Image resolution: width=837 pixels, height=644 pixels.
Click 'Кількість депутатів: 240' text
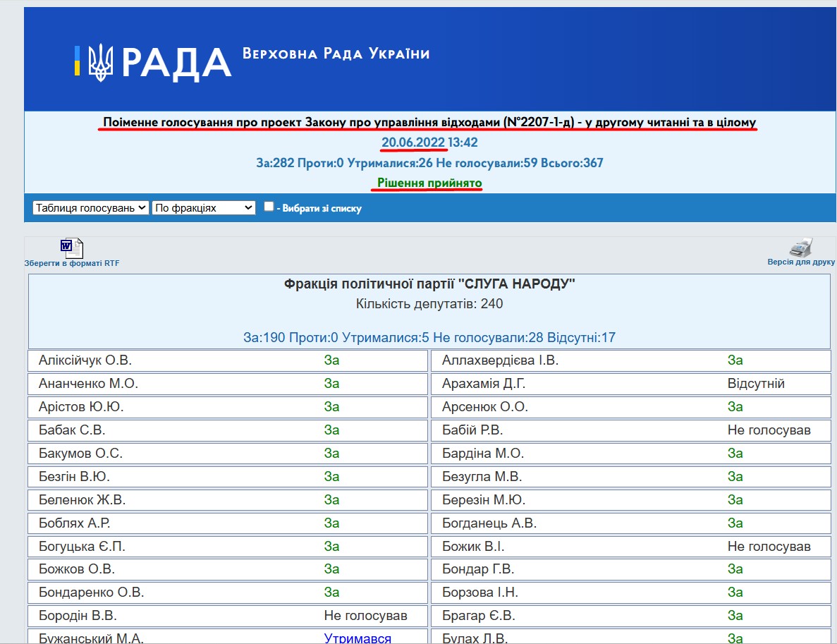tap(429, 304)
